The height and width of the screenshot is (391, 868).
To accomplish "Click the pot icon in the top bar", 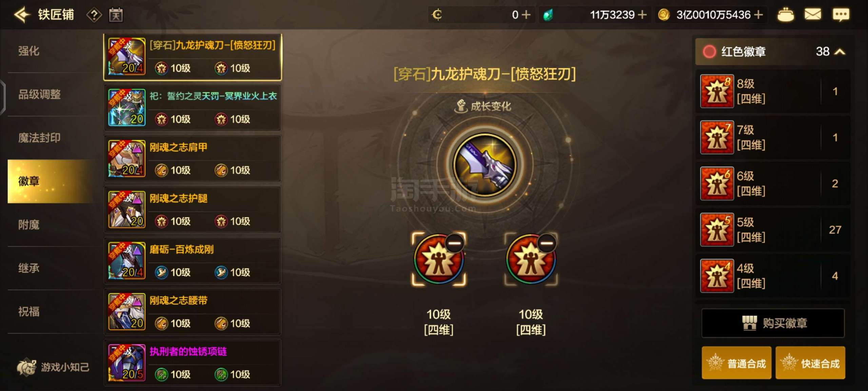I will tap(785, 15).
